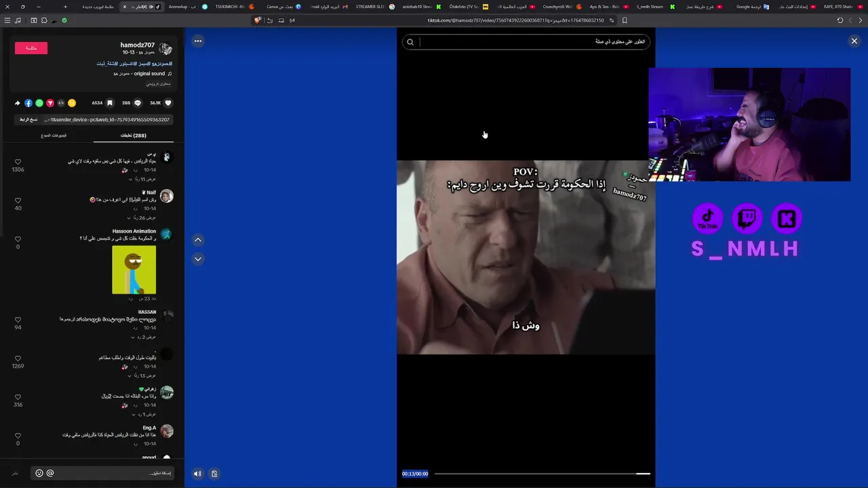The width and height of the screenshot is (868, 488).
Task: Switch to the creator videos tab
Action: 54,136
